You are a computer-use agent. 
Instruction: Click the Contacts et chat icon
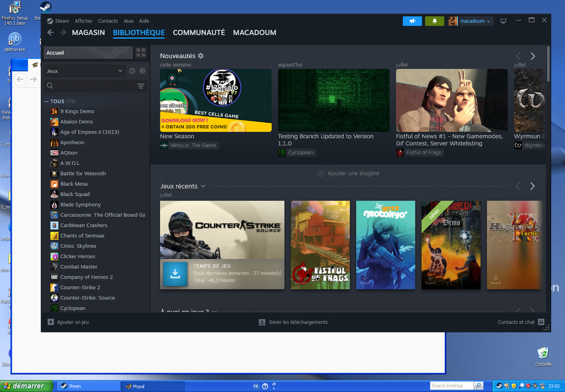coord(541,322)
